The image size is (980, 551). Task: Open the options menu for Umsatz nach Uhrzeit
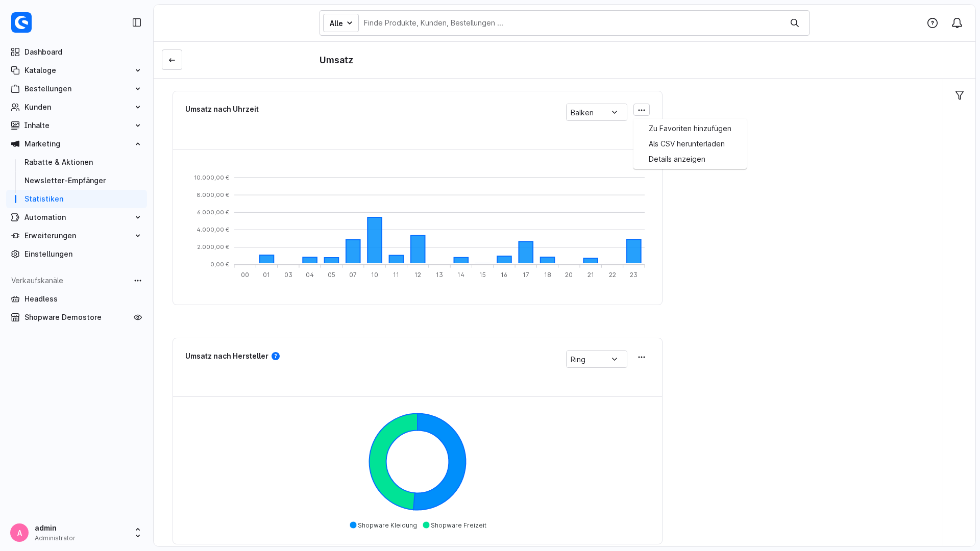(642, 110)
